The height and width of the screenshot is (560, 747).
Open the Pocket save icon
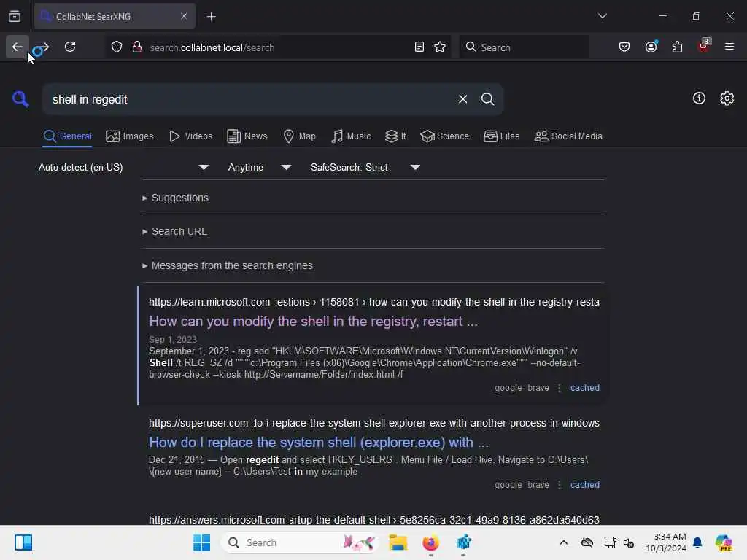coord(624,47)
